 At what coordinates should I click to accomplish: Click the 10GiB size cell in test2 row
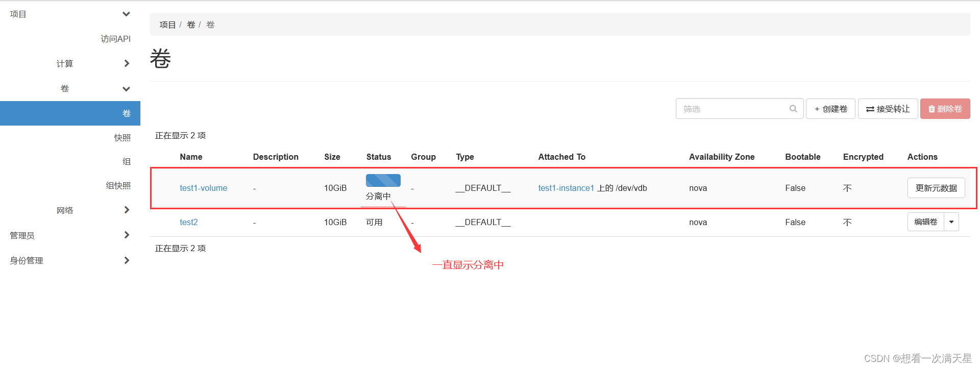(335, 222)
